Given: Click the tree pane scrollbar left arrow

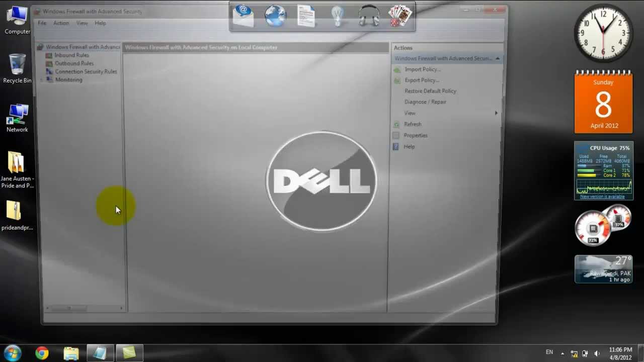Looking at the screenshot, I should [48, 308].
